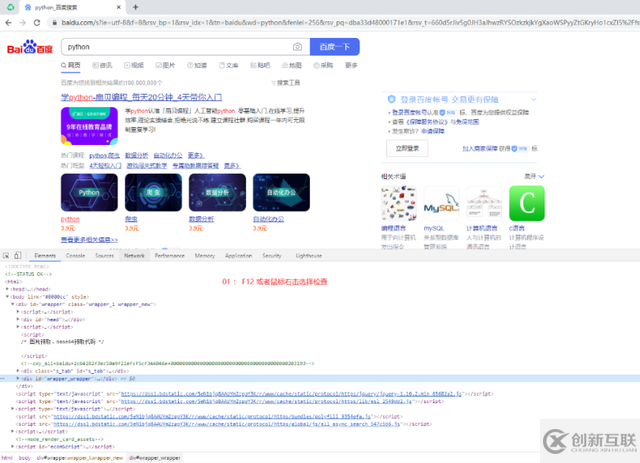This screenshot has height=463, width=640.
Task: Expand the head node in DOM tree
Action: 7,289
